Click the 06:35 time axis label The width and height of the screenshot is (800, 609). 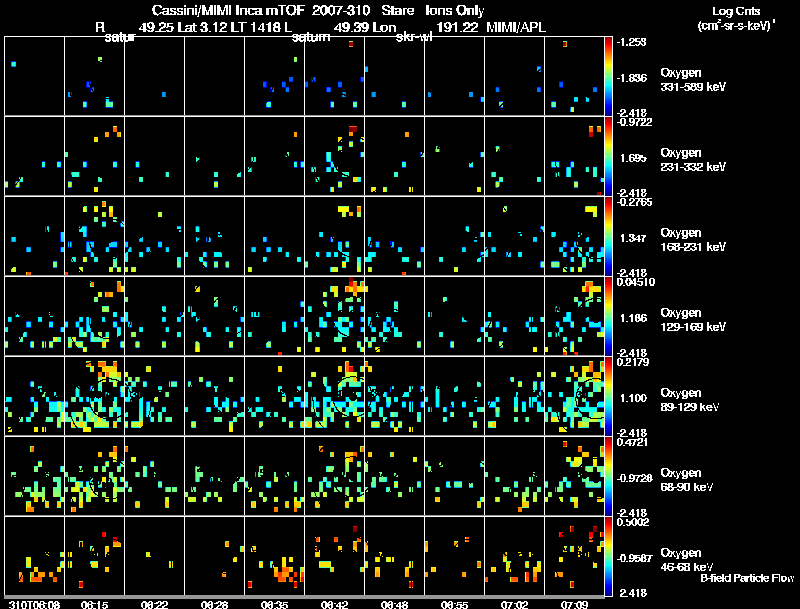(274, 604)
